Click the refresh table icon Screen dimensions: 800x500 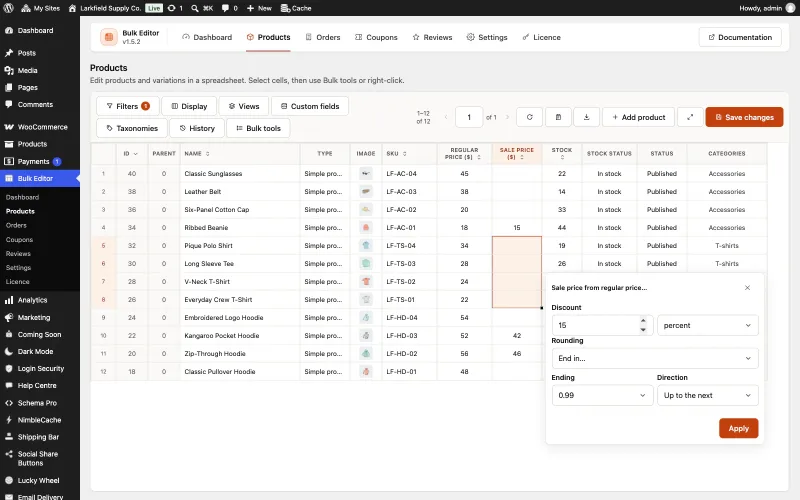[x=529, y=117]
